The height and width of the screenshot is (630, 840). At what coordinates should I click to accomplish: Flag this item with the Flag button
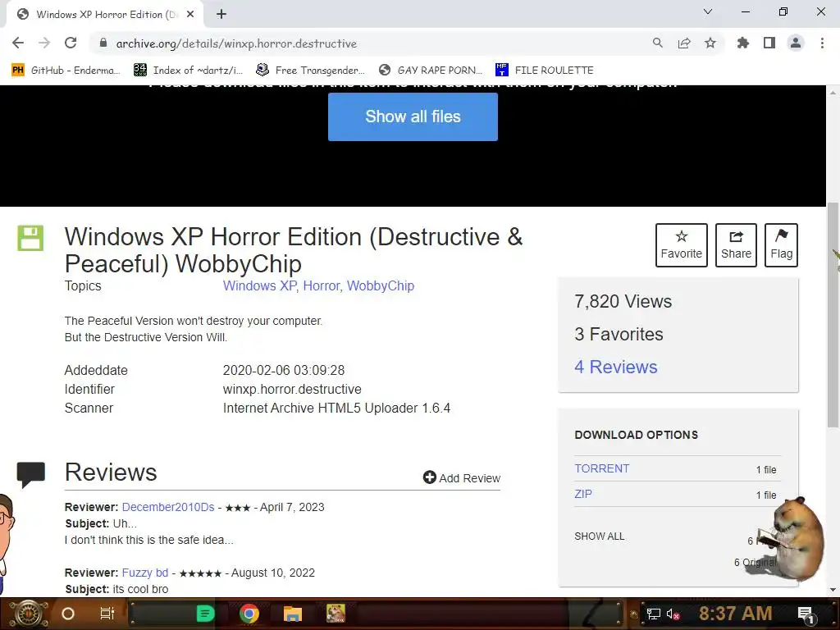click(781, 244)
